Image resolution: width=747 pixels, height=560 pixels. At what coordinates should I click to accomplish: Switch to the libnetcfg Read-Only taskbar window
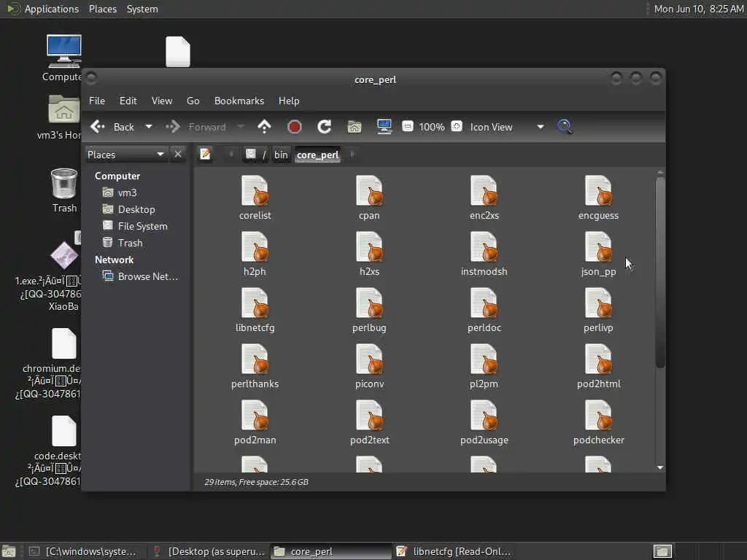point(454,551)
